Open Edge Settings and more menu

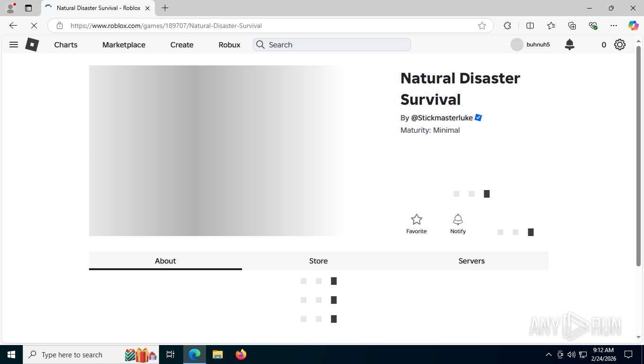click(614, 26)
